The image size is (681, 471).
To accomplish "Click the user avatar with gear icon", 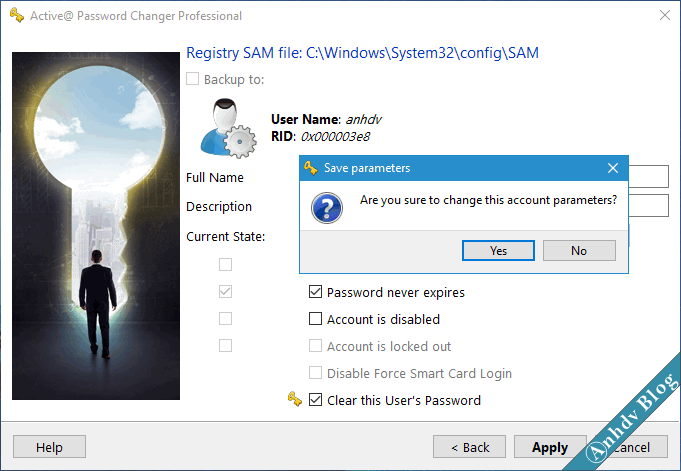I will pyautogui.click(x=228, y=128).
